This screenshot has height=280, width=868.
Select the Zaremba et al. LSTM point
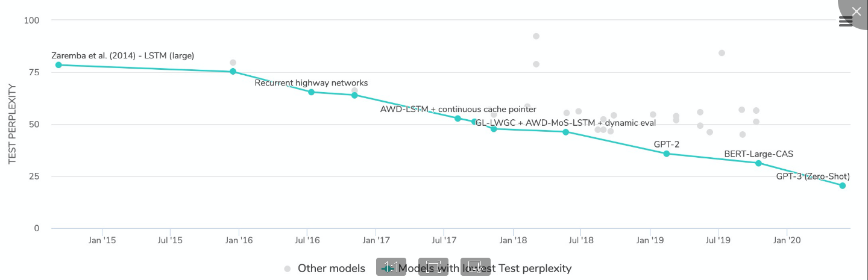58,65
